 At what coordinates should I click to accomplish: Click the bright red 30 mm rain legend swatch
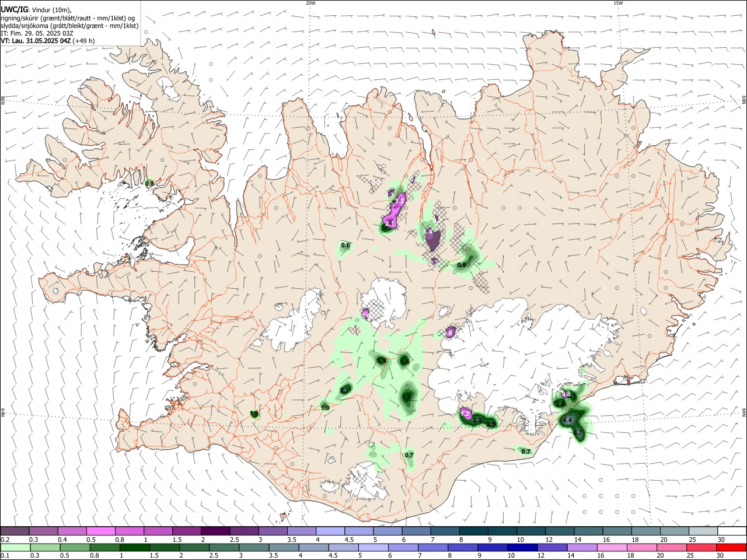732,547
